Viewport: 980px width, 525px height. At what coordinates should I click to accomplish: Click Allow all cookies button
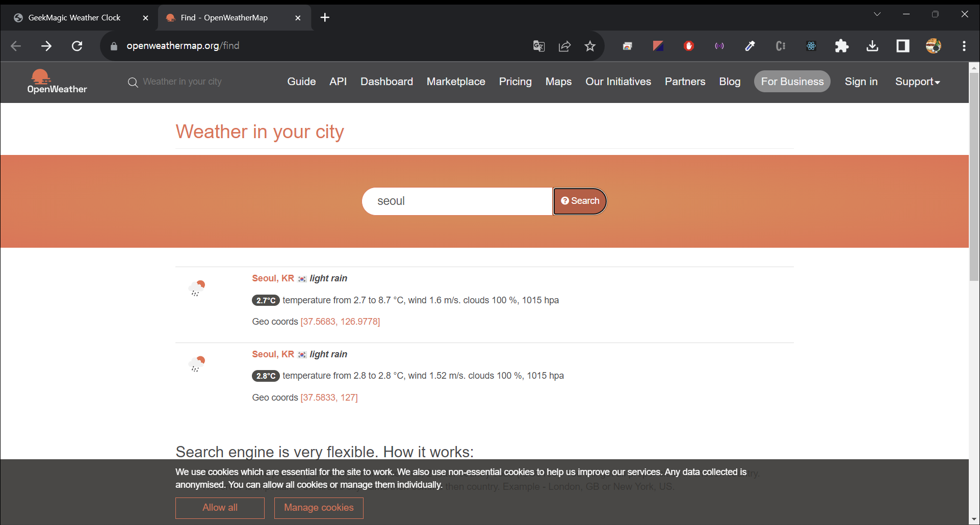coord(220,508)
